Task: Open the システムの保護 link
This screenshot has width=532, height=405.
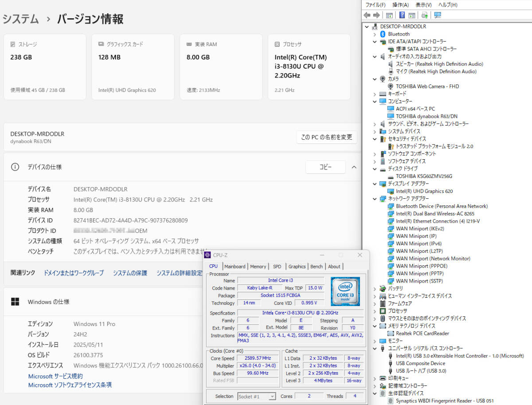Action: point(130,273)
